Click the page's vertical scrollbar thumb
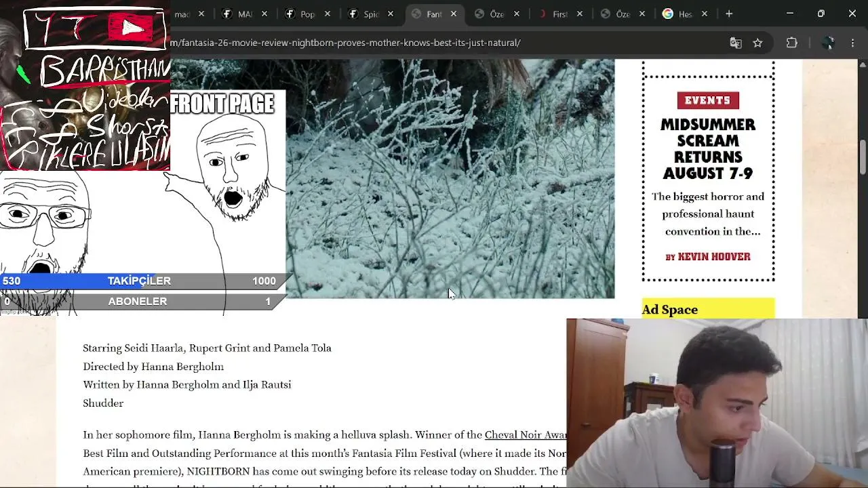 click(x=863, y=157)
